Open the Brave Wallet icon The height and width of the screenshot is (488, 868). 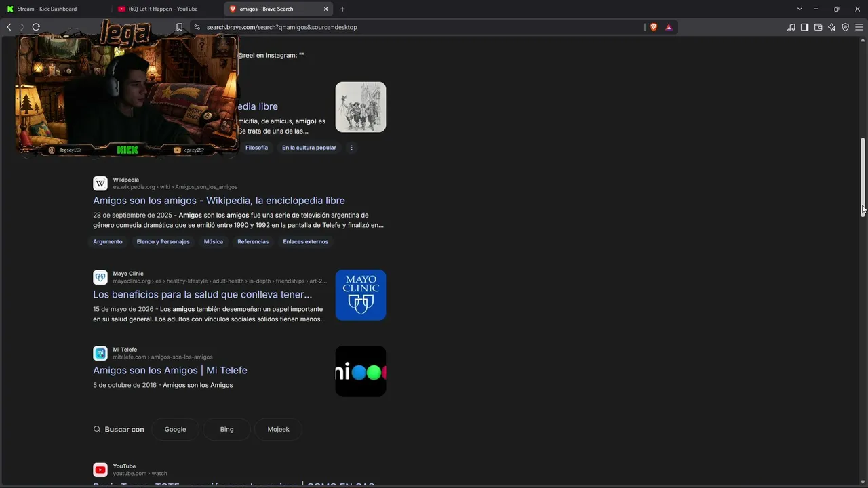[x=818, y=27]
